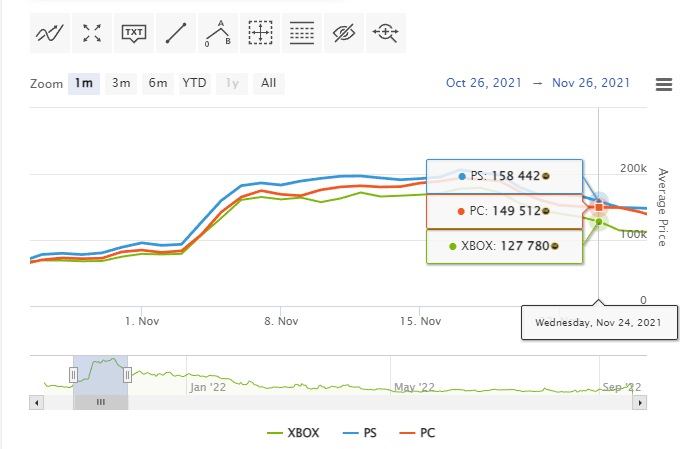Switch zoom to 6m
680x449 pixels.
point(158,83)
